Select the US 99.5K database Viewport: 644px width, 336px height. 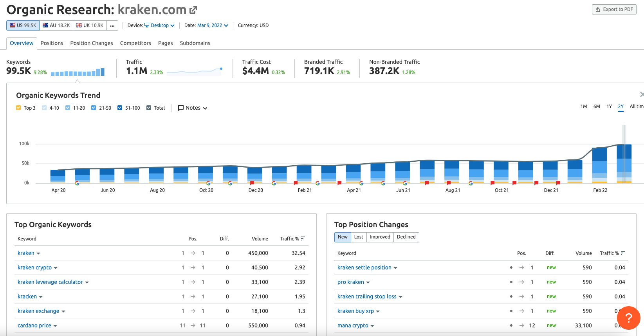[23, 25]
